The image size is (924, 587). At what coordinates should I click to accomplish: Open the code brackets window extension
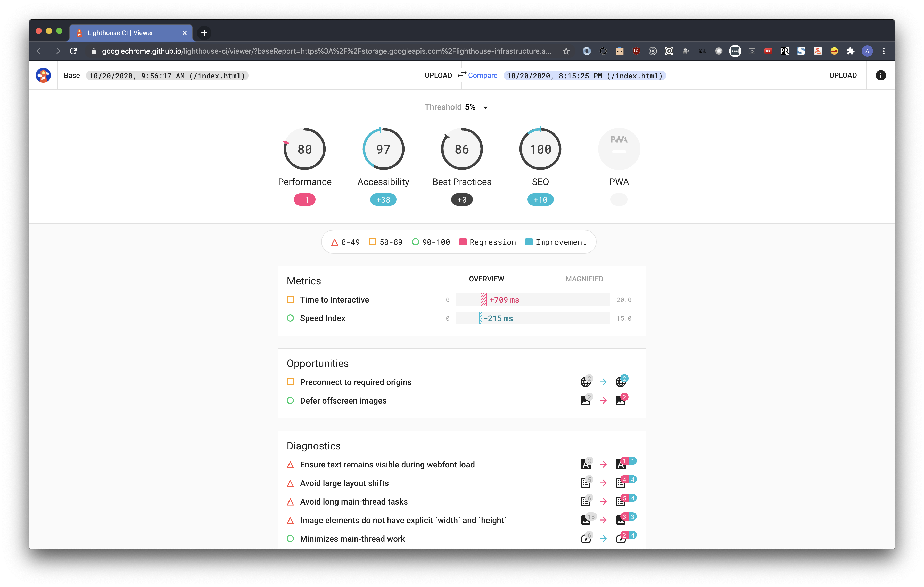pos(751,51)
